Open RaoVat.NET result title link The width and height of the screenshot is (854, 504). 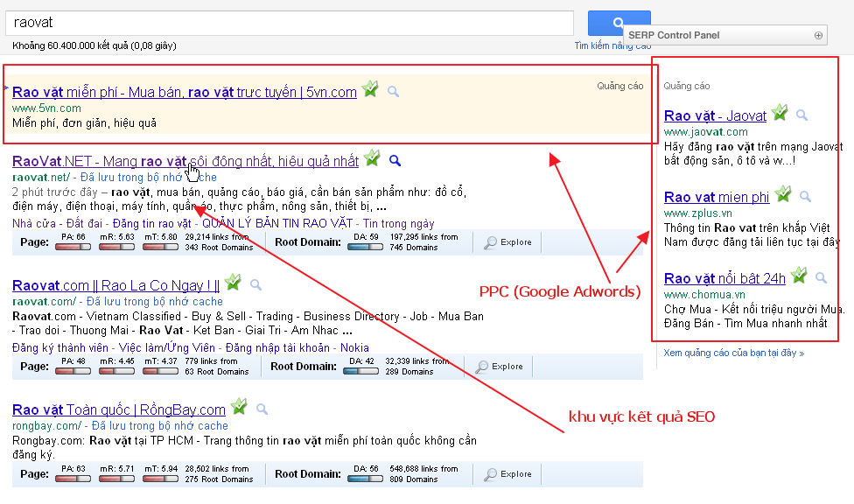click(x=185, y=161)
